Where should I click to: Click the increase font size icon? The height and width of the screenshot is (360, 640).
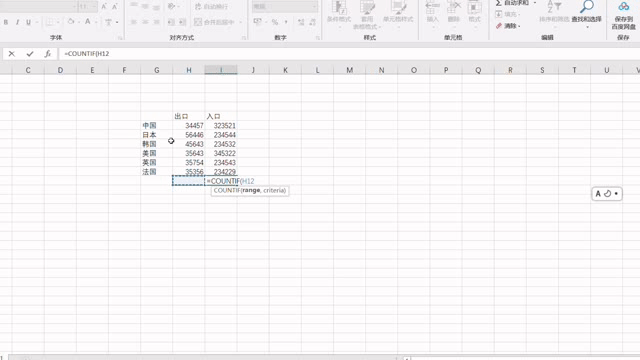(104, 7)
